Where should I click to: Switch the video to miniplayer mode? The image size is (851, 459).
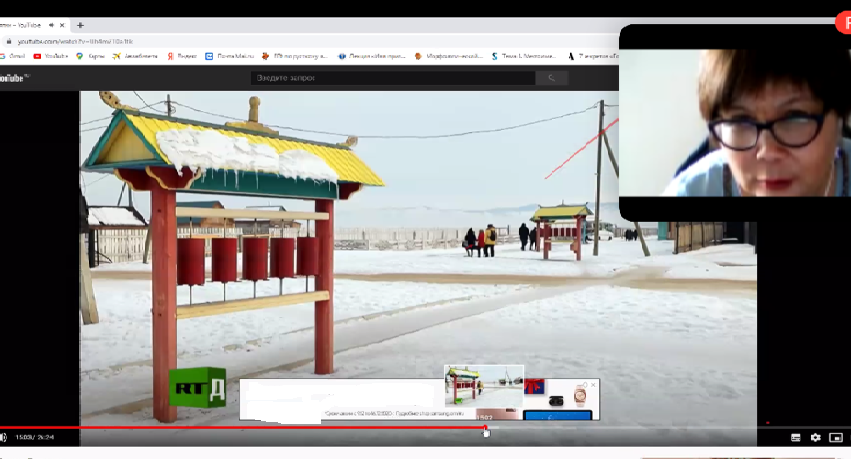coord(835,437)
